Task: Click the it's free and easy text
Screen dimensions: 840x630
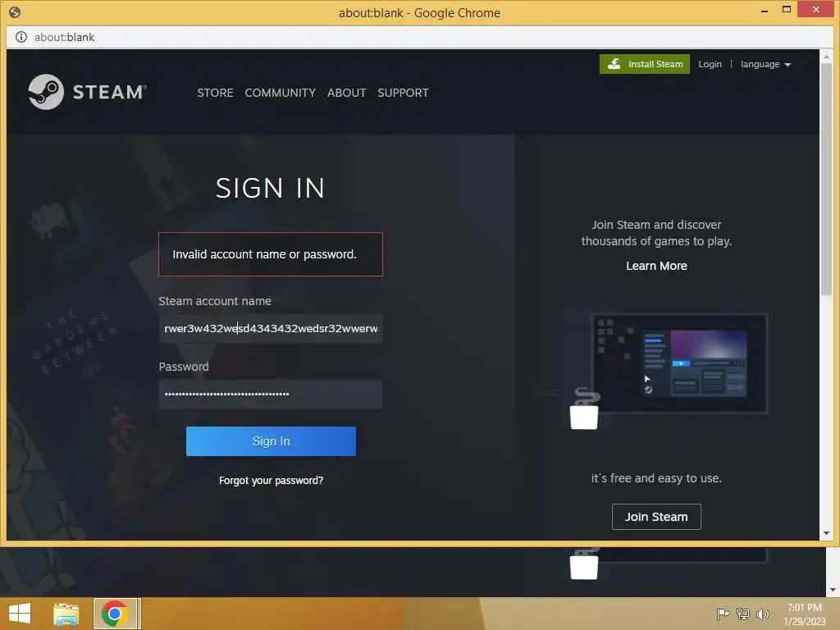Action: coord(656,478)
